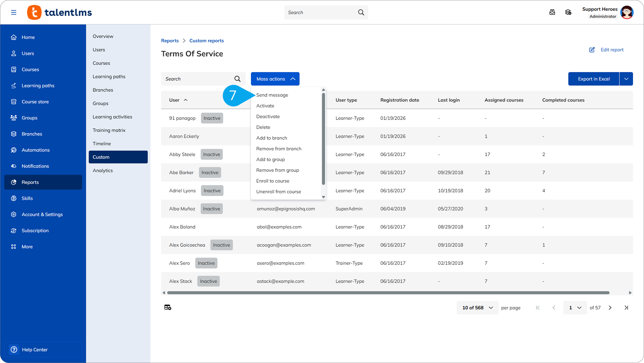Open Help Center question mark icon

tap(14, 349)
